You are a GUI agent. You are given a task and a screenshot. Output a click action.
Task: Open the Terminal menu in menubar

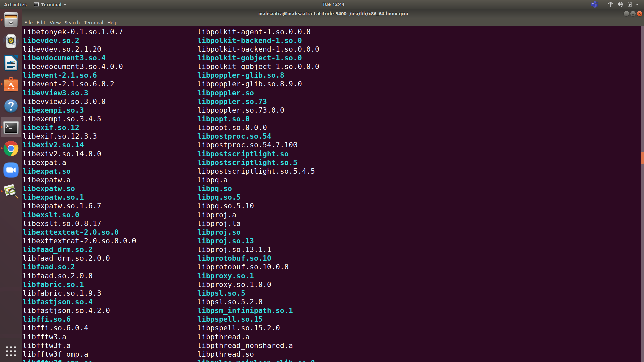click(x=93, y=23)
